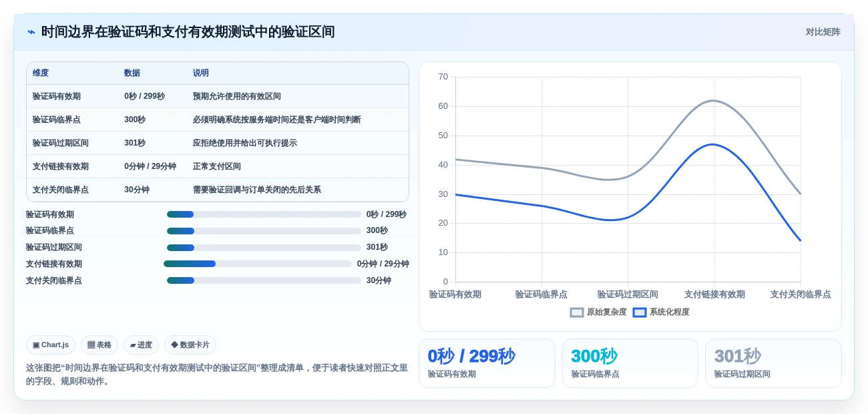The image size is (868, 414).
Task: Select the 支付链接有效期 table row label
Action: click(x=61, y=166)
